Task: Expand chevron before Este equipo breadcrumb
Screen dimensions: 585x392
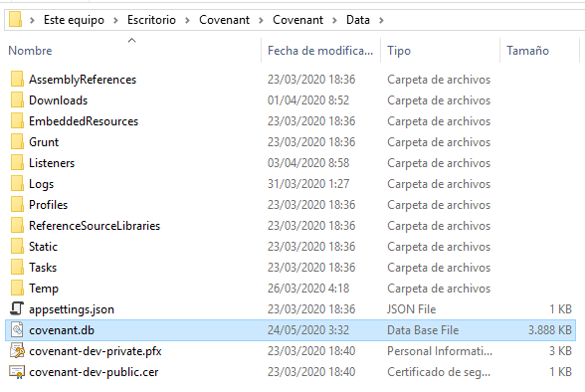Action: (x=32, y=20)
